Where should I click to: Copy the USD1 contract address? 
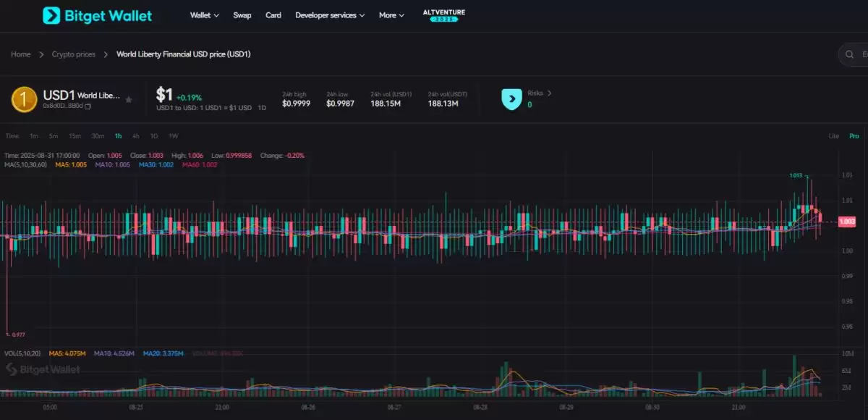[x=88, y=106]
